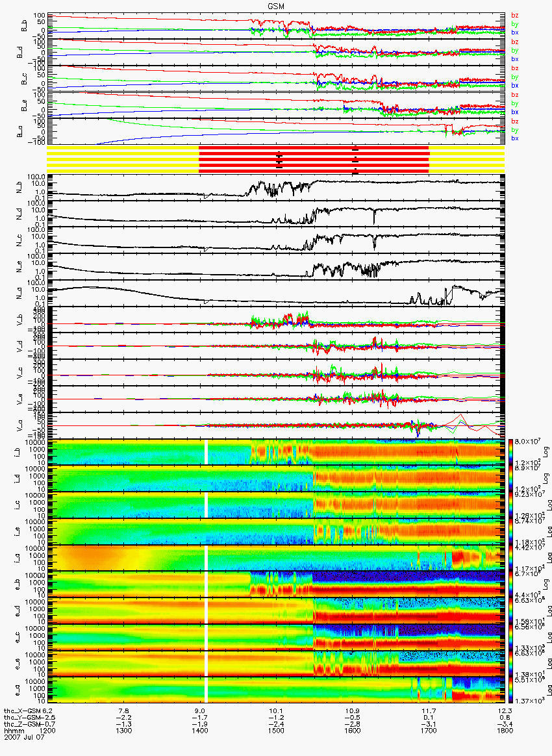Select the bz legend of the B_d panel

point(515,42)
